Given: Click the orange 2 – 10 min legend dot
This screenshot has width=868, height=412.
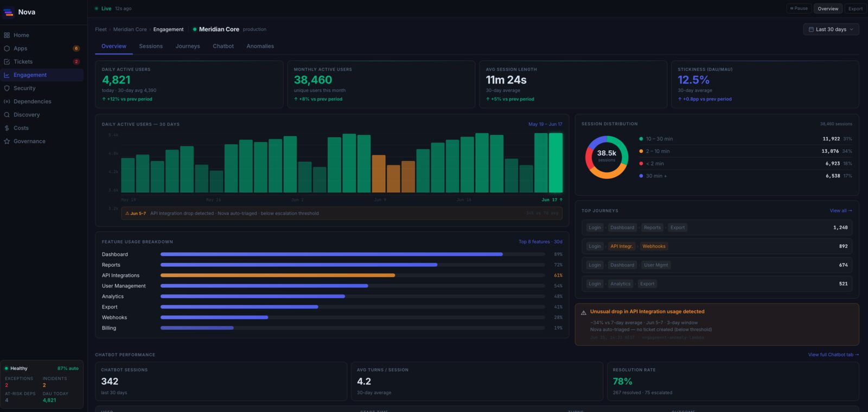Looking at the screenshot, I should 641,151.
